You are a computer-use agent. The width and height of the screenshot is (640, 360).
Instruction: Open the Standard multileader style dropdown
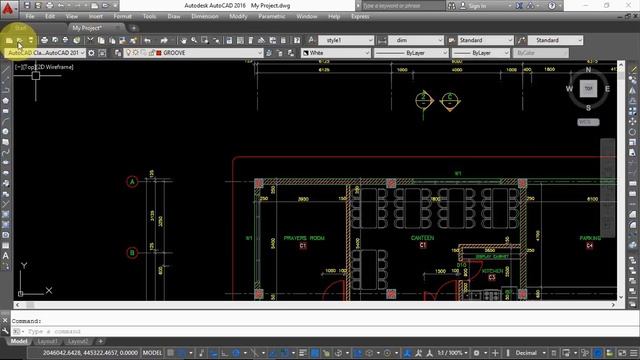pos(556,40)
